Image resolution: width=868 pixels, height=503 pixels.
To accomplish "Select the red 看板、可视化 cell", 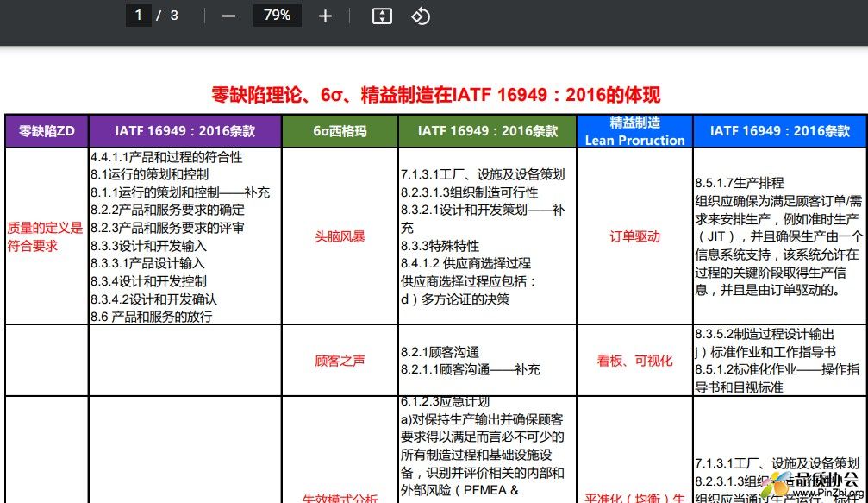I will (635, 361).
